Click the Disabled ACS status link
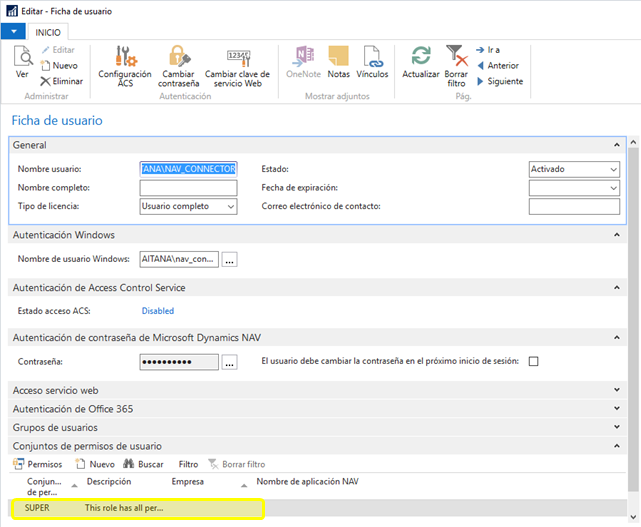The width and height of the screenshot is (641, 527). click(x=158, y=311)
